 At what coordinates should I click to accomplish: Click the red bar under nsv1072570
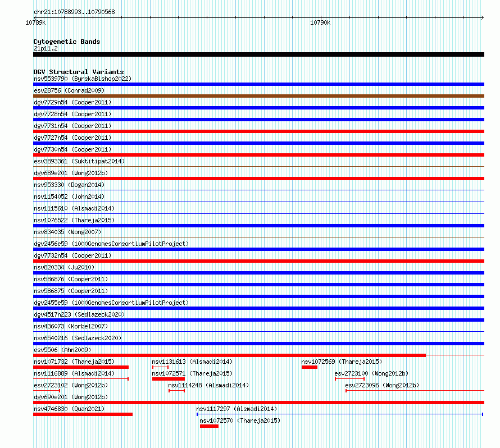tap(209, 426)
